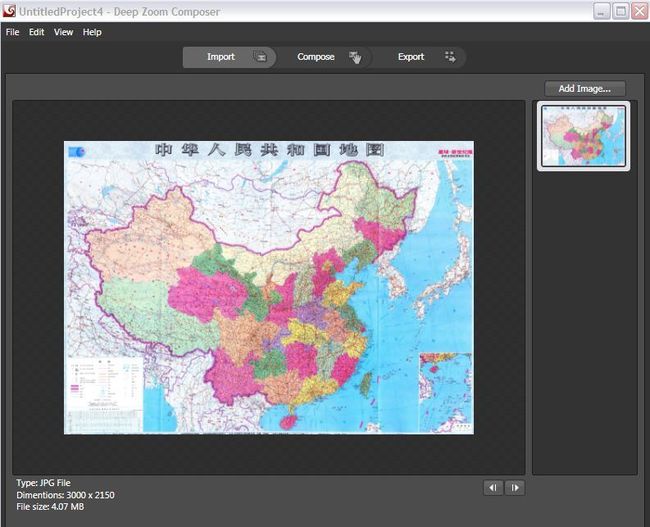
Task: Maximize the Deep Zoom Composer window
Action: coord(621,11)
